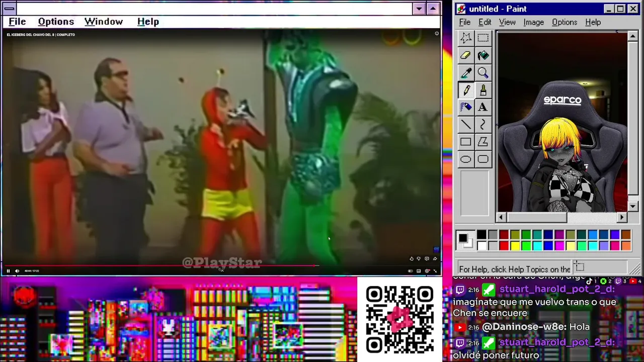Seek on the red video progress bar
Viewport: 644px width, 362px height.
tap(161, 265)
